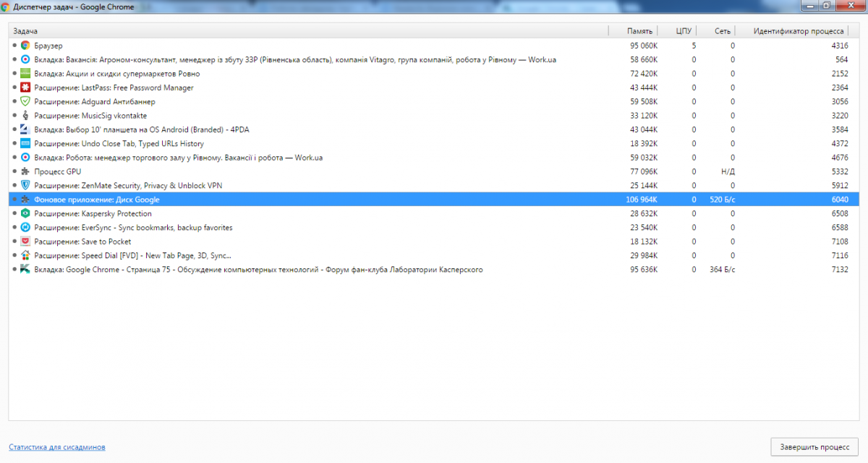Click the Kaspersky Protection green icon
868x463 pixels.
click(25, 213)
